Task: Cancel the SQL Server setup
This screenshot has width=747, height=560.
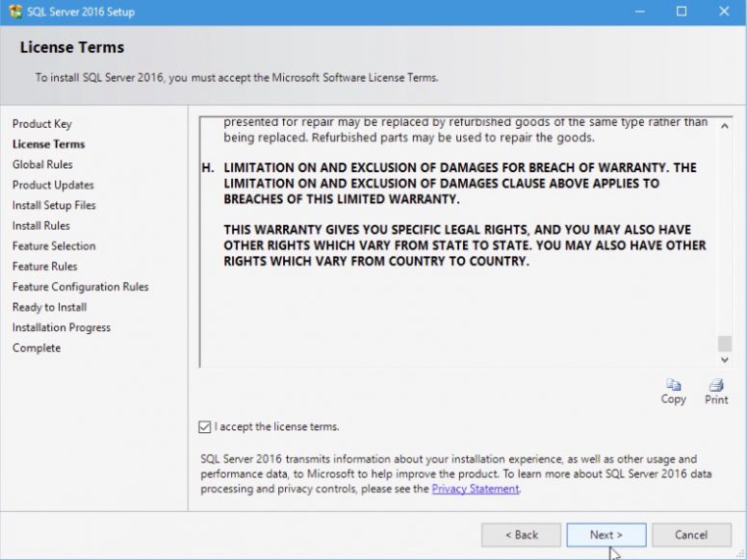Action: [691, 535]
